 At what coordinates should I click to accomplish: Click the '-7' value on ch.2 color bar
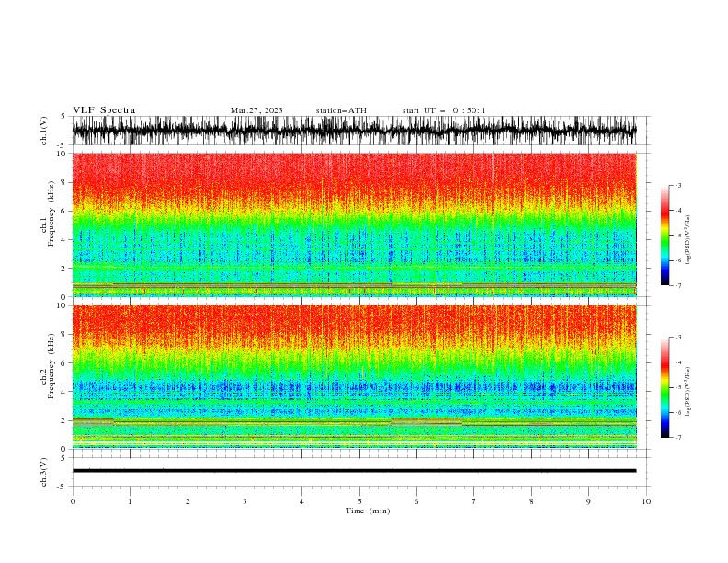[678, 438]
